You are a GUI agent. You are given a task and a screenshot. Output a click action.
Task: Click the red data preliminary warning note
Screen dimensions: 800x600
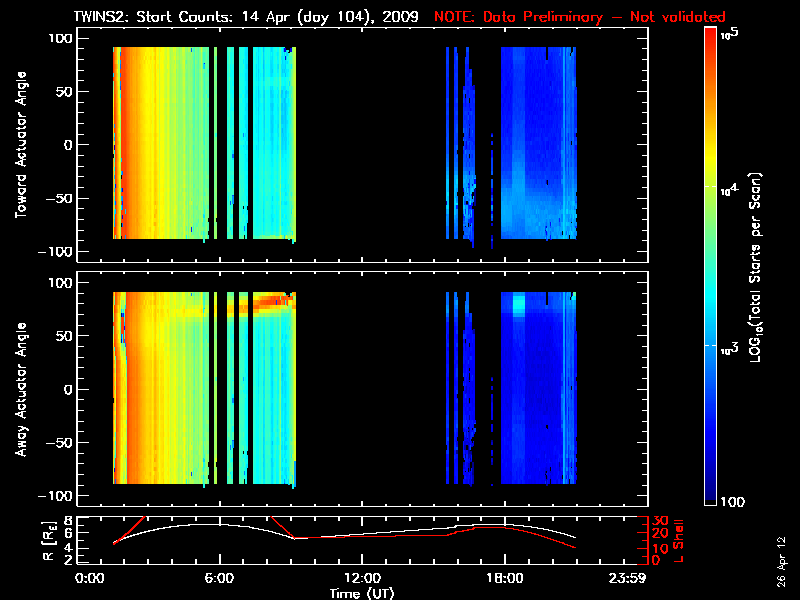[580, 17]
